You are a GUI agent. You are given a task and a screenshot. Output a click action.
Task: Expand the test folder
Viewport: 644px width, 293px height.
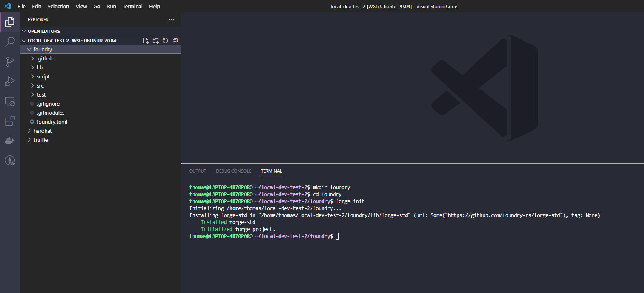(x=32, y=95)
